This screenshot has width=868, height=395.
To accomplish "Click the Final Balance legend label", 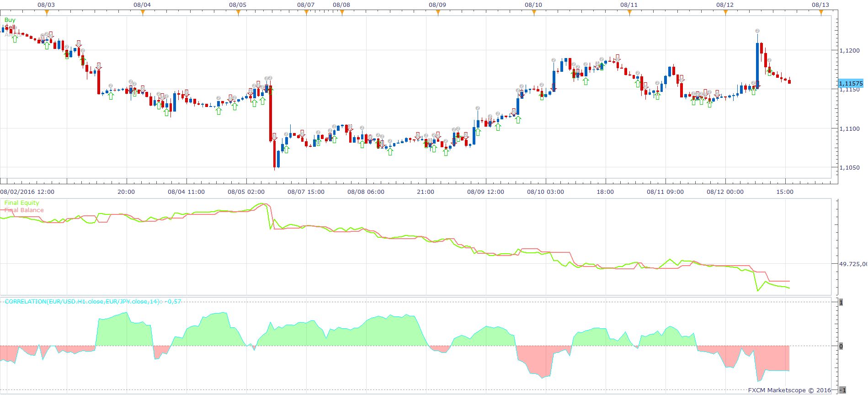I will click(x=24, y=210).
